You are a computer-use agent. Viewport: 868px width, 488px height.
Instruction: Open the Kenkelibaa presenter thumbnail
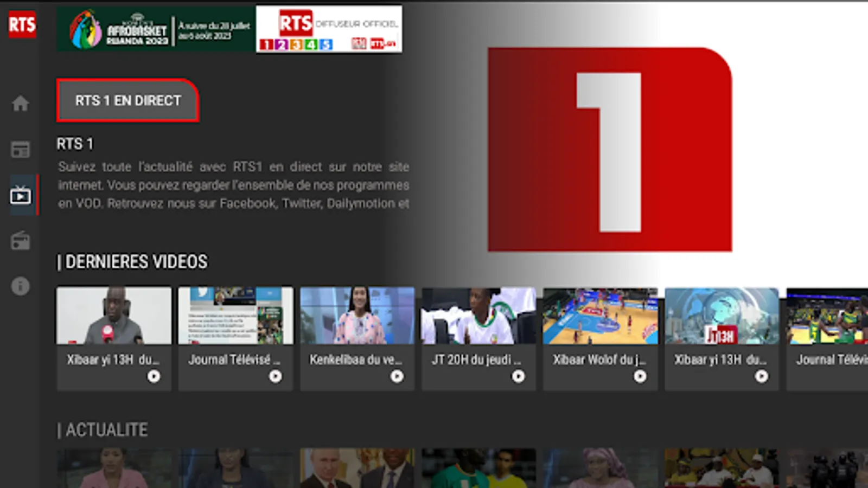tap(357, 316)
